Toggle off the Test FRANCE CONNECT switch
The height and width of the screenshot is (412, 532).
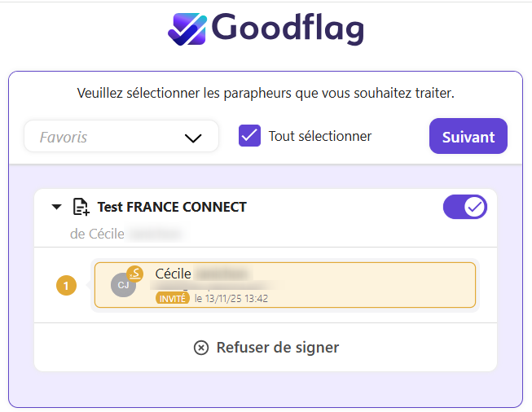[x=464, y=207]
